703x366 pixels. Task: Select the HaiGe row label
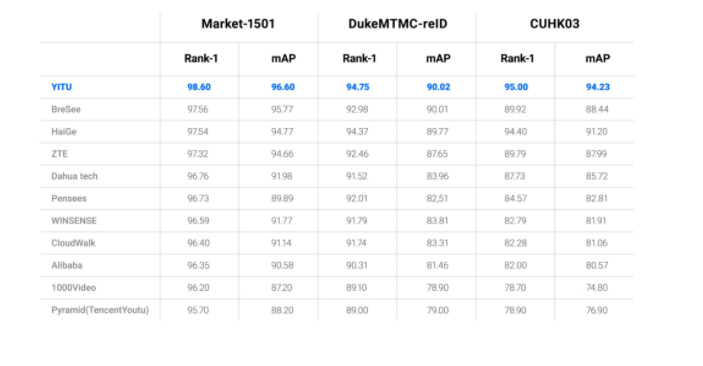click(x=64, y=131)
